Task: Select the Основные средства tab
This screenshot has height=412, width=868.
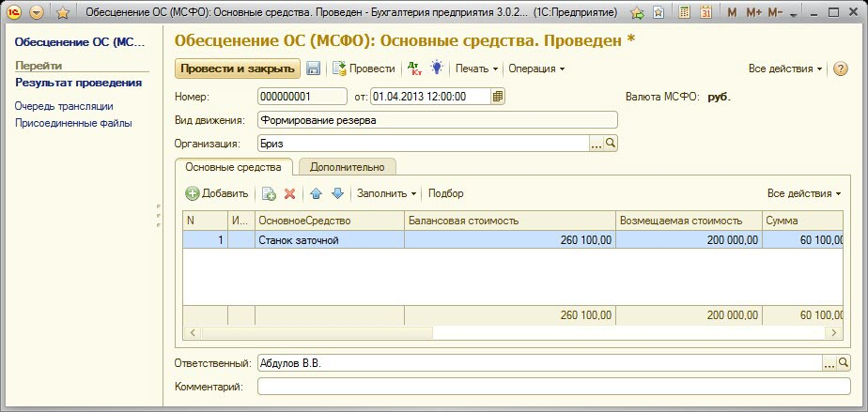Action: pyautogui.click(x=233, y=167)
